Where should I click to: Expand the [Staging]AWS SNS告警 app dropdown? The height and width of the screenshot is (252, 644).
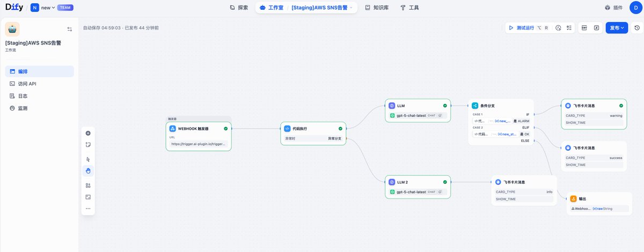pos(322,8)
